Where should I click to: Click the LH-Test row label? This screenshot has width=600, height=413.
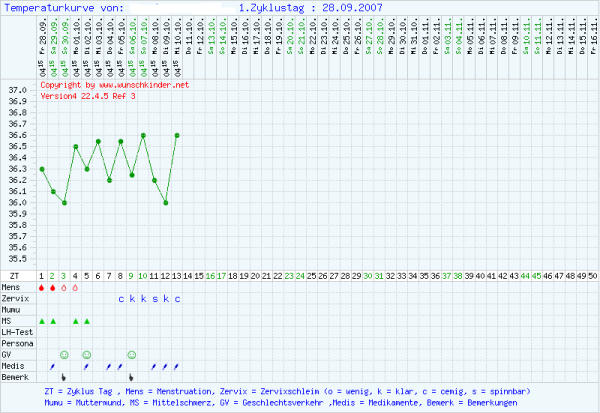[x=17, y=332]
